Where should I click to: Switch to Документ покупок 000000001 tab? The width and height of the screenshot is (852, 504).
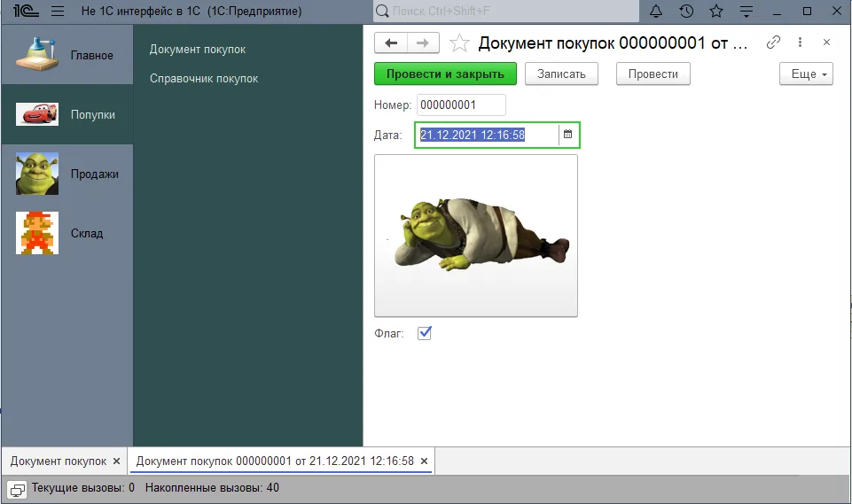(x=275, y=461)
